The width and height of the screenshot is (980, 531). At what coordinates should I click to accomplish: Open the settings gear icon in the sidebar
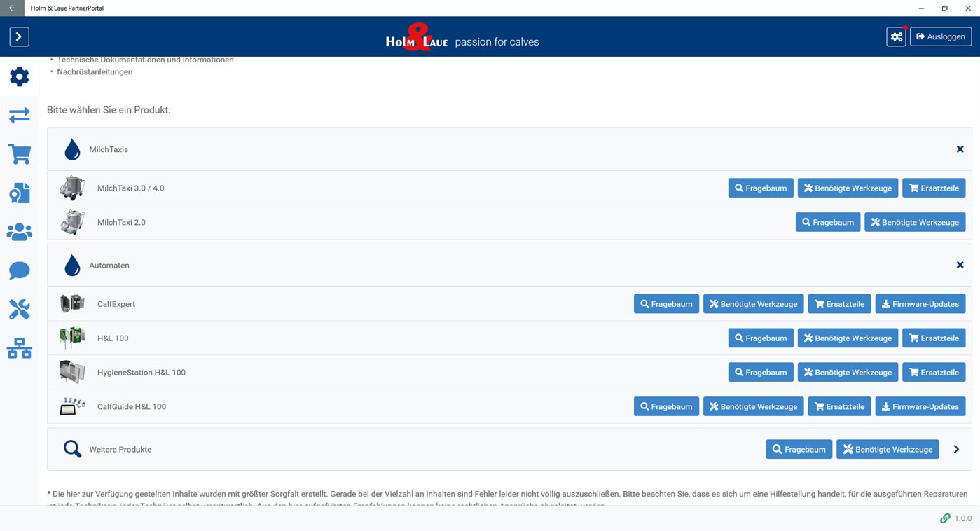pyautogui.click(x=19, y=76)
